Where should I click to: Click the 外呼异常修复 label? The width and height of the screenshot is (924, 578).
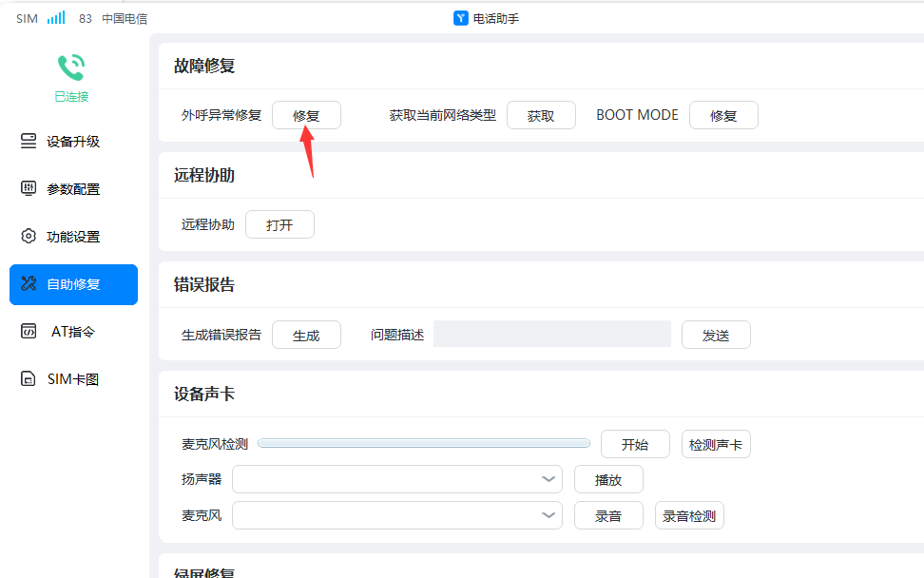point(221,115)
